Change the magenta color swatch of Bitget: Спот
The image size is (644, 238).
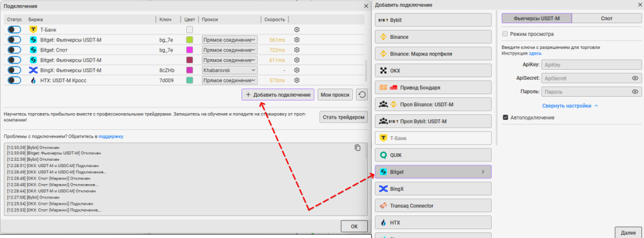[189, 50]
